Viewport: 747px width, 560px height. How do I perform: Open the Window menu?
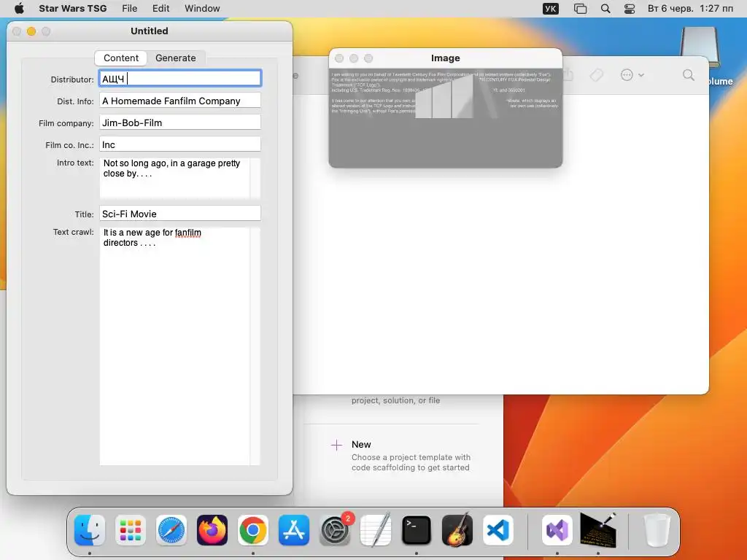click(x=202, y=9)
